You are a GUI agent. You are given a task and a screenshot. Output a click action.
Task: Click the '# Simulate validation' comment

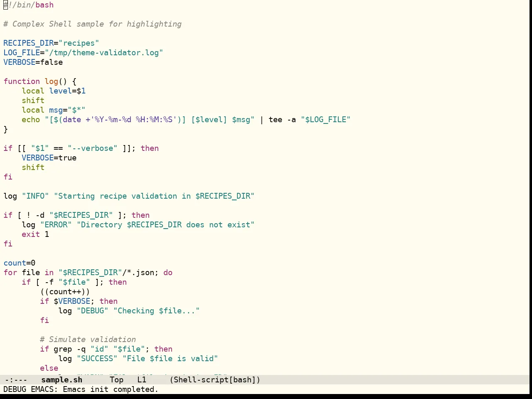[88, 340]
